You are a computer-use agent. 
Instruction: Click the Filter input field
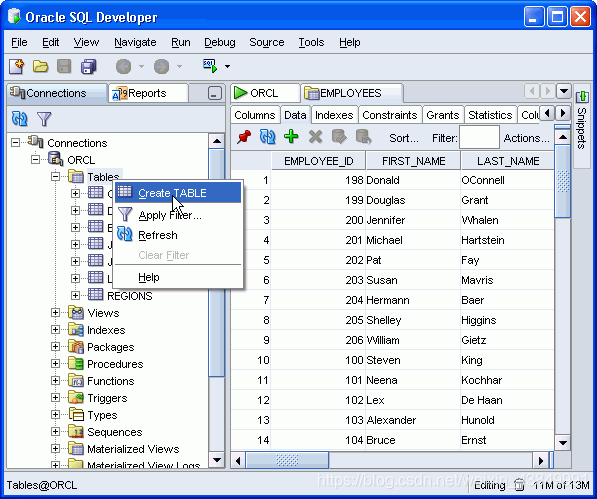(x=479, y=137)
